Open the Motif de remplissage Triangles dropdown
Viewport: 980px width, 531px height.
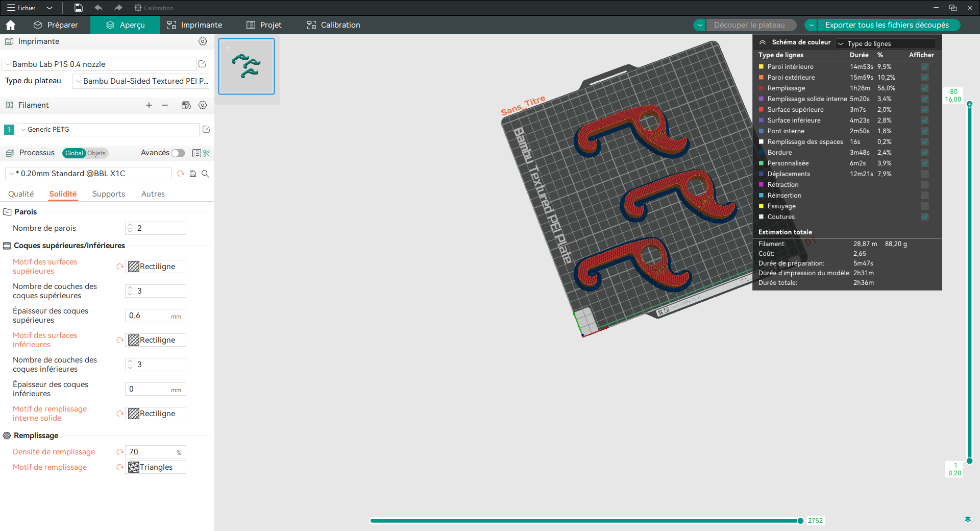(x=156, y=467)
